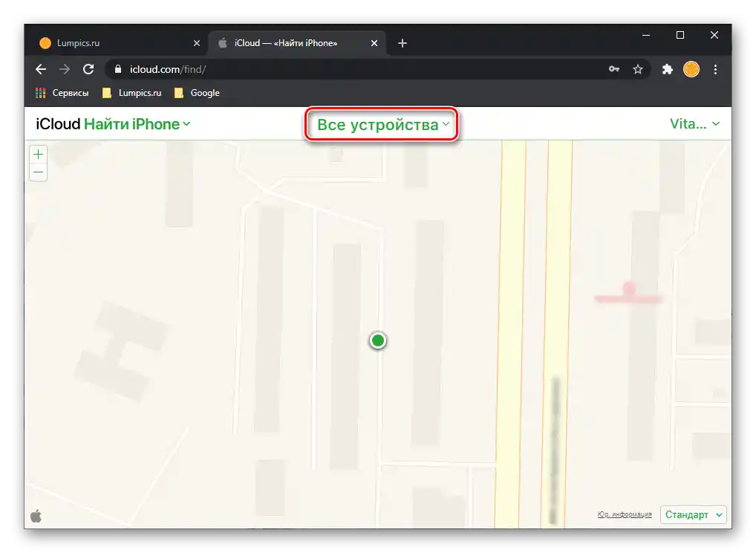Open the Vita... account menu
Image resolution: width=756 pixels, height=553 pixels.
(695, 124)
